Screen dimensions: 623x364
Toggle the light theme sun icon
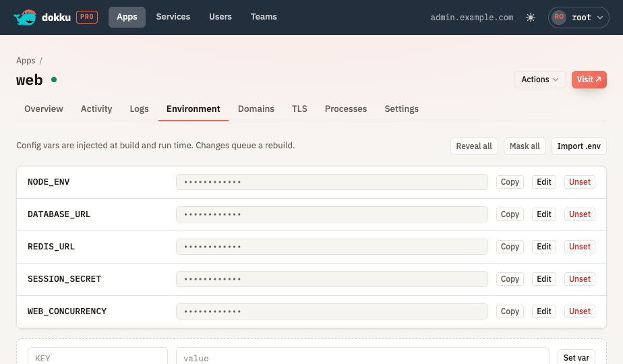pyautogui.click(x=531, y=18)
